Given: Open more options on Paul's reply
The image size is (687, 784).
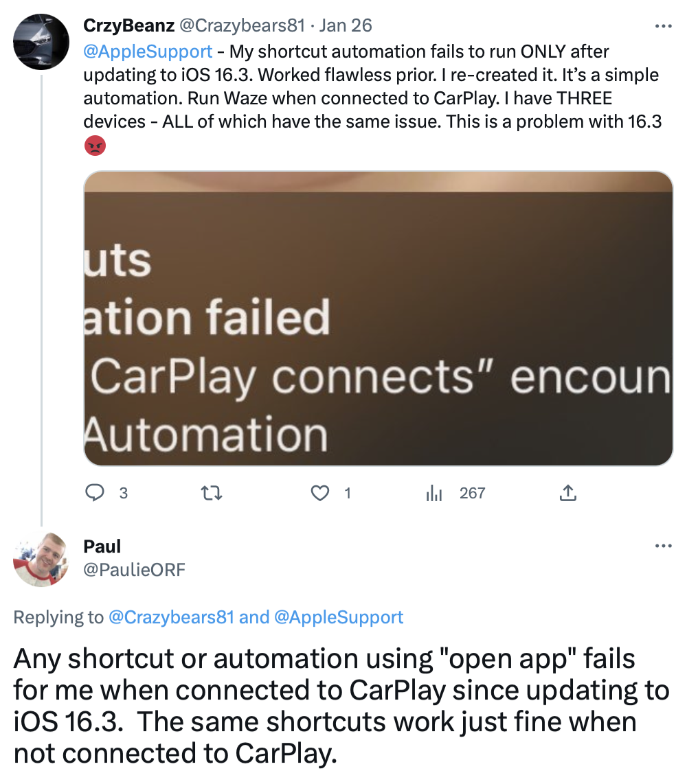Looking at the screenshot, I should point(664,546).
